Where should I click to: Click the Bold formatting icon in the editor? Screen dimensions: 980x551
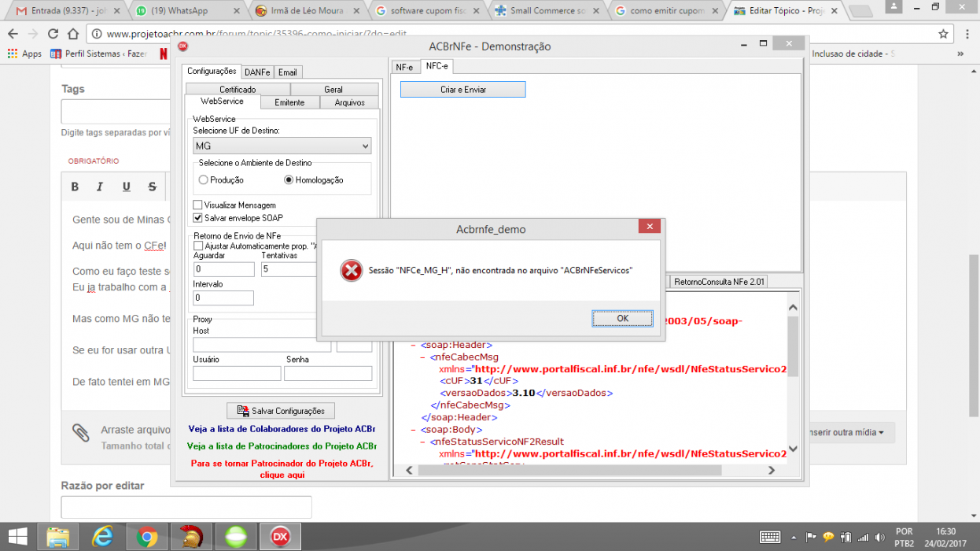[x=75, y=187]
